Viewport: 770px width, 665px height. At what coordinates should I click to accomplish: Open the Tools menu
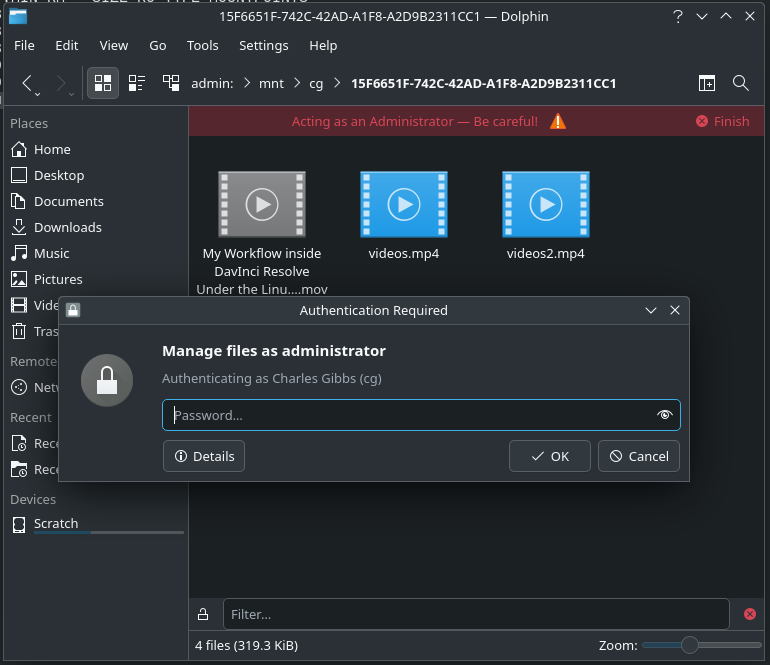pyautogui.click(x=202, y=45)
